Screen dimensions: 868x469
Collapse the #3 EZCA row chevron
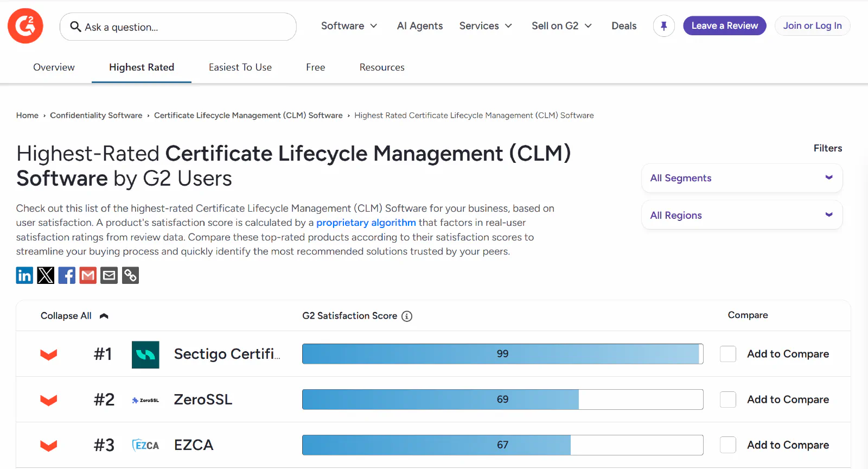(49, 446)
